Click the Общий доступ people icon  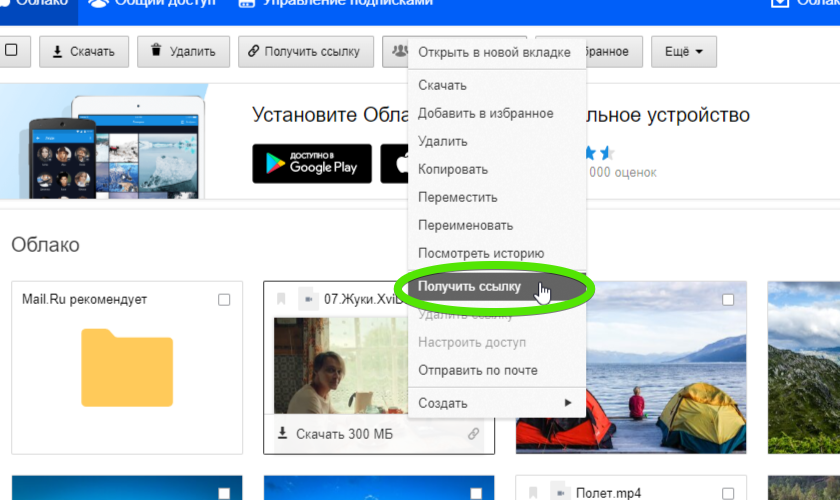(x=98, y=3)
